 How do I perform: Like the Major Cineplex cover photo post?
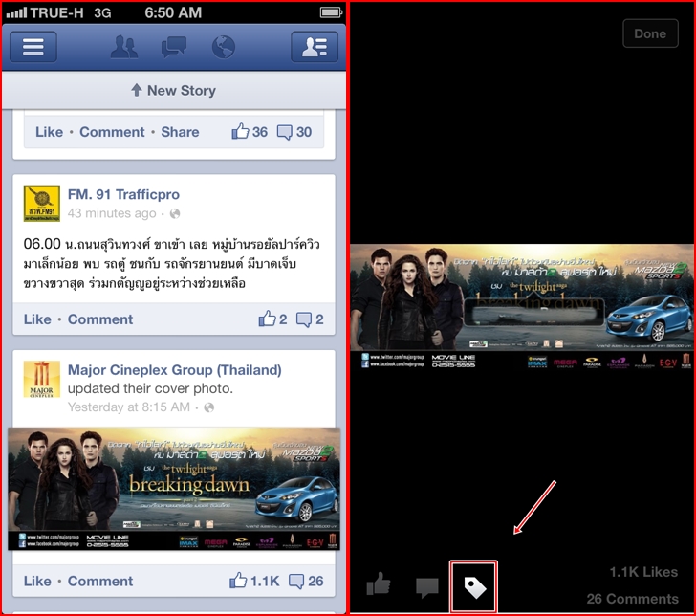[x=37, y=581]
